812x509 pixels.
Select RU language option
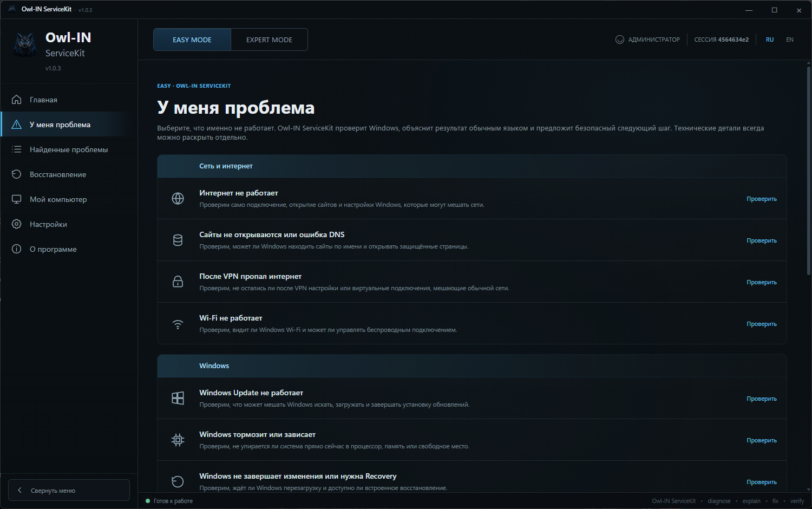[x=770, y=40]
